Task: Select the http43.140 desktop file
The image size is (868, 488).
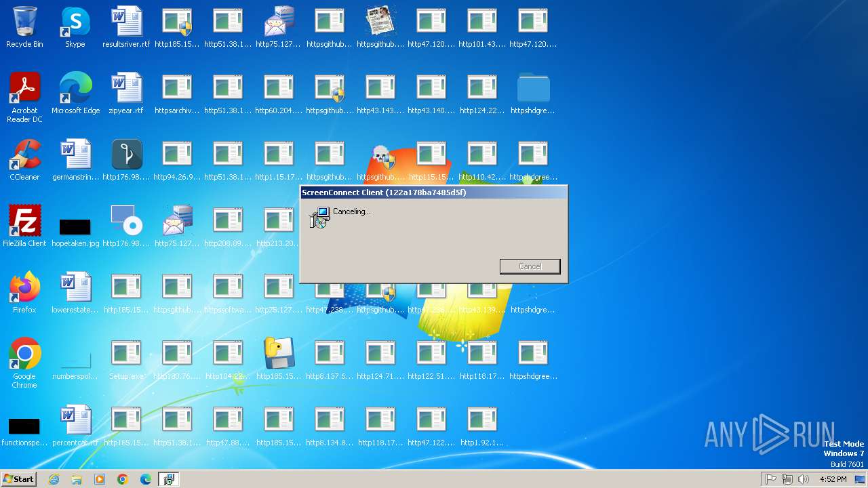Action: (x=431, y=94)
